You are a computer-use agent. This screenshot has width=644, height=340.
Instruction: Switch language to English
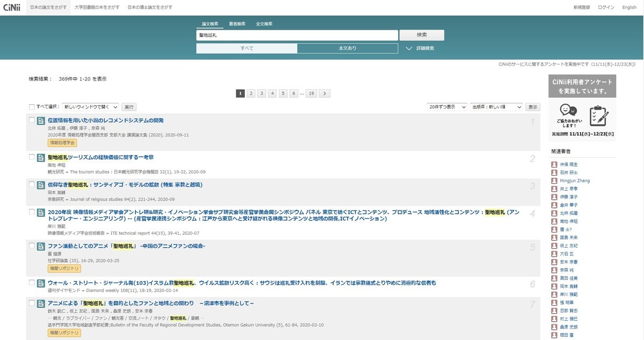pos(629,8)
